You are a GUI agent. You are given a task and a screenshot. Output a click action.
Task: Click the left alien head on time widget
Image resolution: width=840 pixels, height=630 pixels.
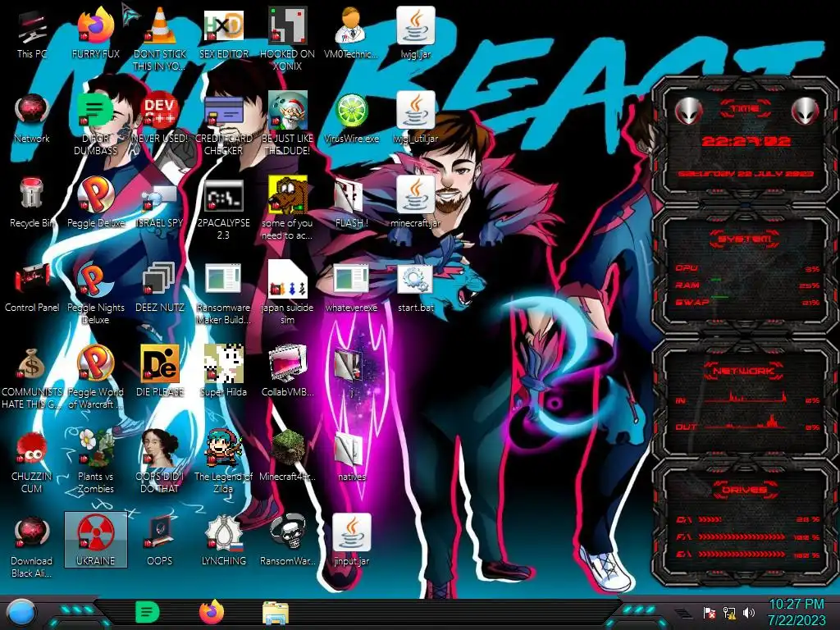click(x=688, y=112)
